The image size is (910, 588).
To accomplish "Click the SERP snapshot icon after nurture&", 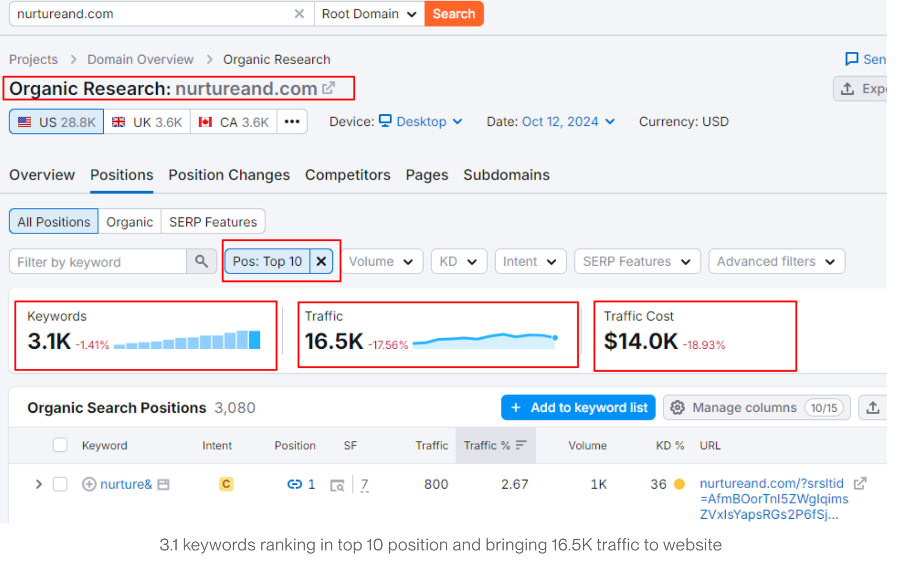I will pyautogui.click(x=164, y=484).
